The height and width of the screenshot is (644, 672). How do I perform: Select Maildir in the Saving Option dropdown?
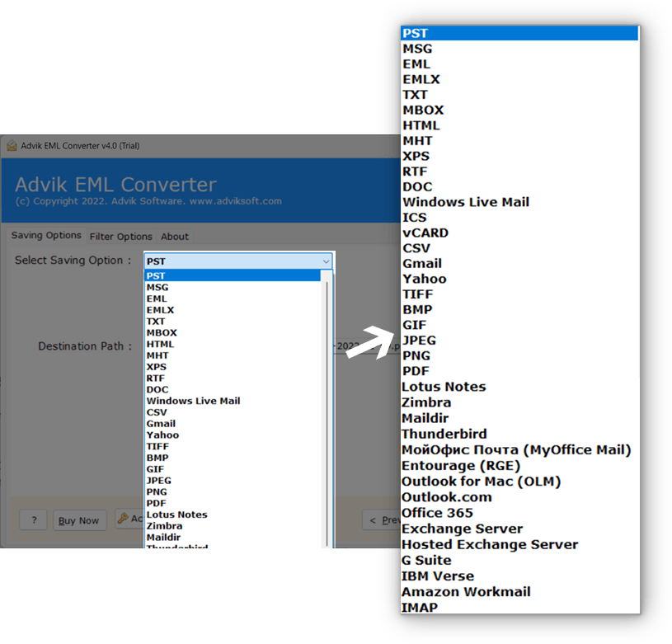tap(233, 537)
